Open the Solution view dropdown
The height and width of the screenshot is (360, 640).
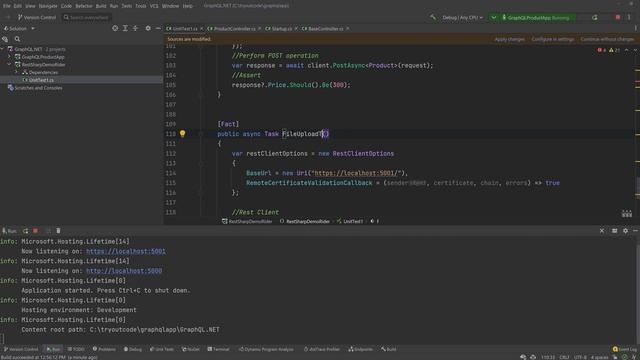click(19, 29)
